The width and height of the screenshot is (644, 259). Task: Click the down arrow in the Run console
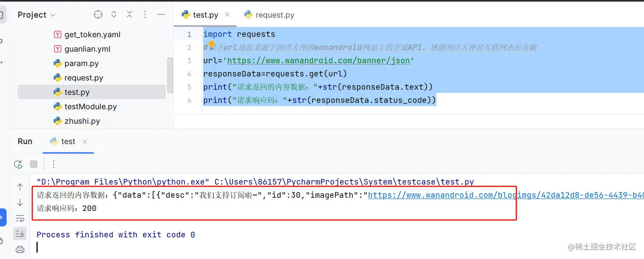coord(20,203)
